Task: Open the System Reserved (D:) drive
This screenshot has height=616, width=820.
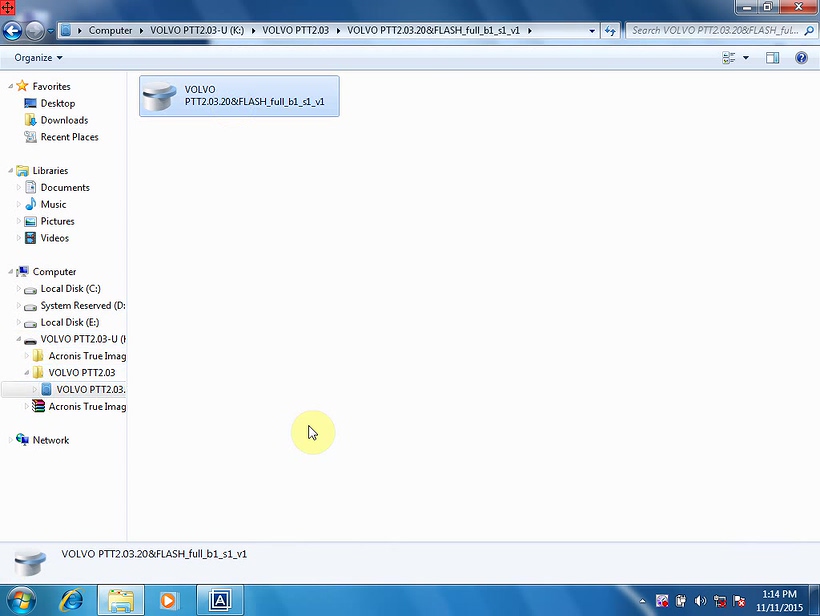Action: pos(83,305)
